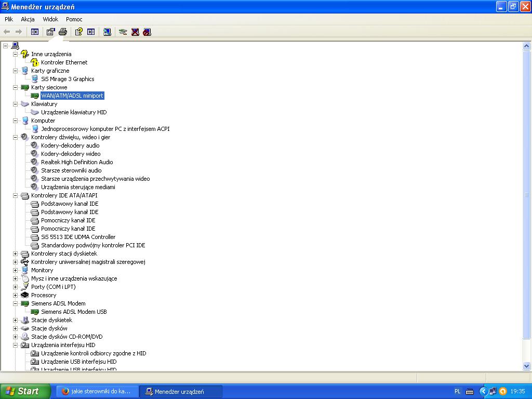This screenshot has height=399, width=532.
Task: Select Starsze urządzenia przechwytywania wideo
Action: tap(96, 179)
